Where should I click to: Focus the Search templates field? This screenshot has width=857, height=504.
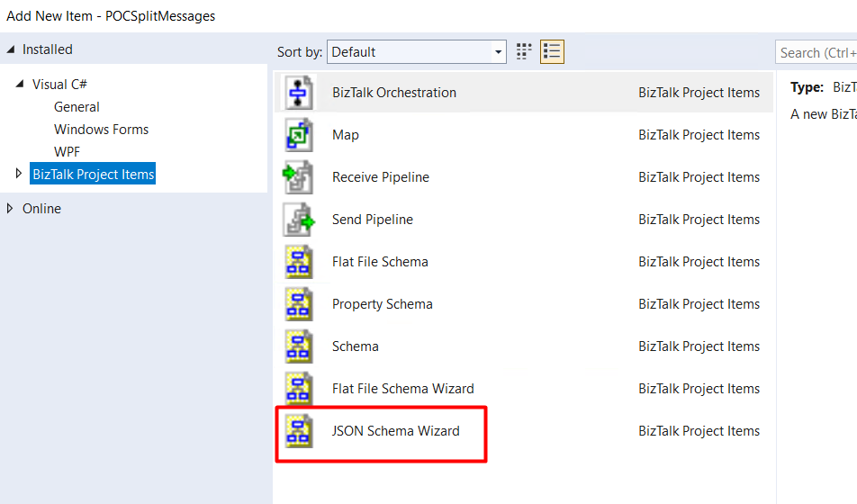click(x=816, y=52)
